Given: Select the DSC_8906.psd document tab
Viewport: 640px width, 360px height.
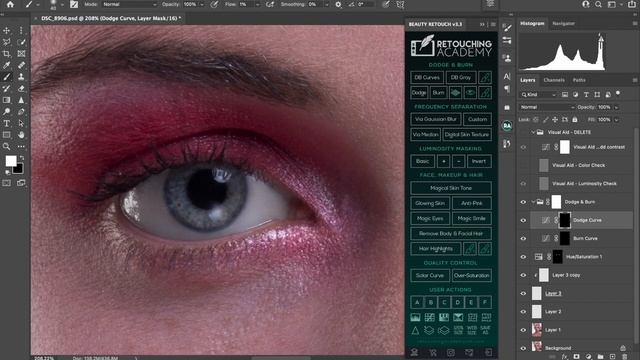Looking at the screenshot, I should [x=111, y=18].
